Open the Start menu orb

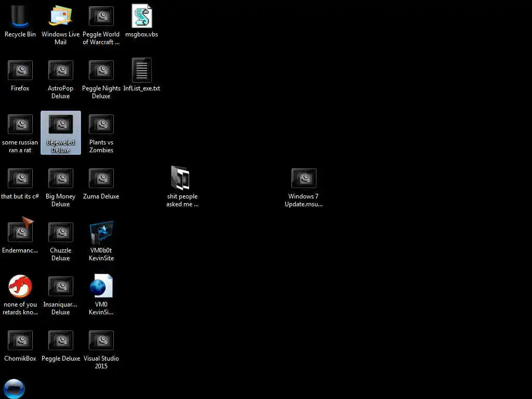14,389
